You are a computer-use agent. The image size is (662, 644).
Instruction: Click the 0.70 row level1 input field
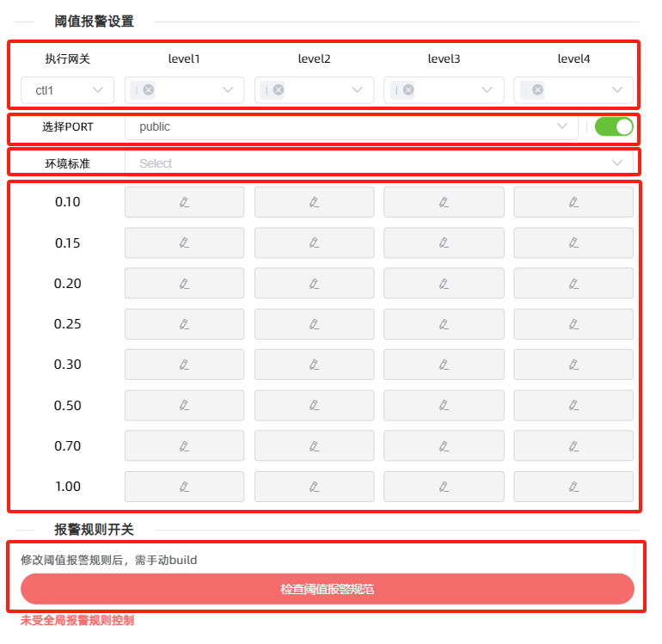click(184, 445)
